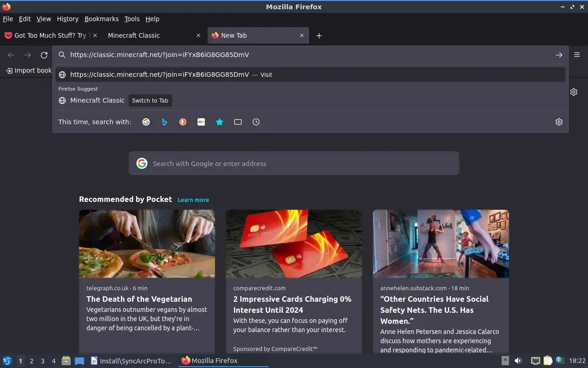Viewport: 588px width, 368px height.
Task: Open the start menu icon on taskbar
Action: (7, 361)
